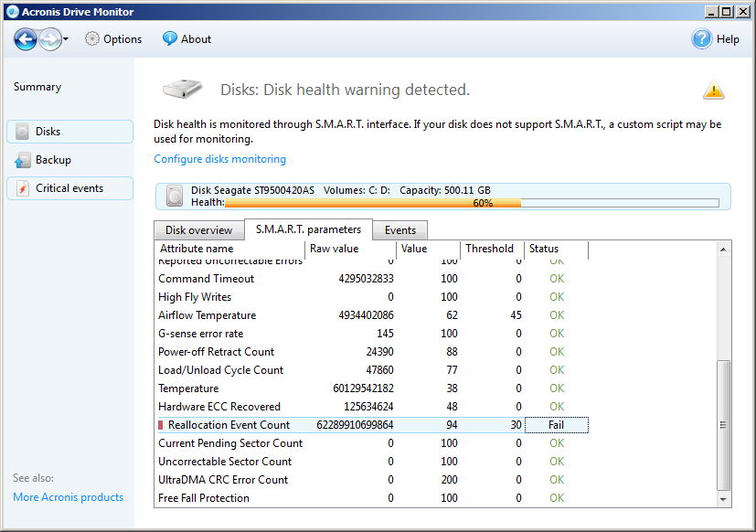The image size is (756, 532).
Task: Open the About toolbar label
Action: [196, 39]
